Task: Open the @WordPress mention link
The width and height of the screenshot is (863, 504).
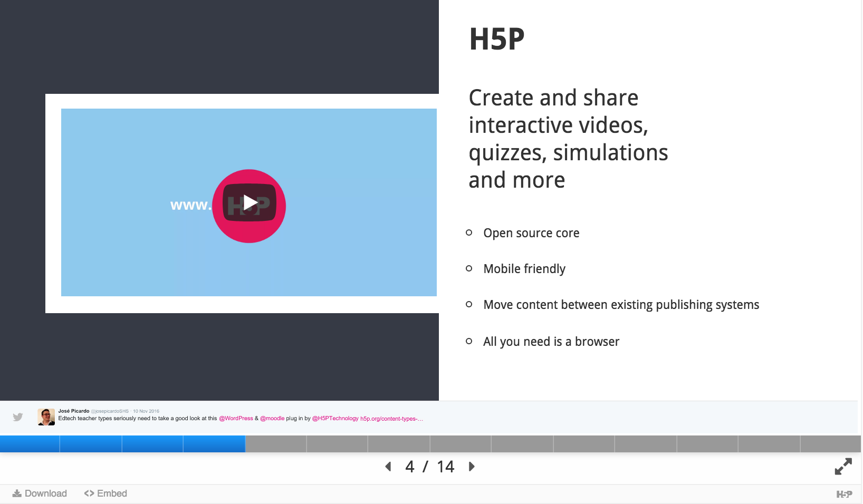Action: (236, 419)
